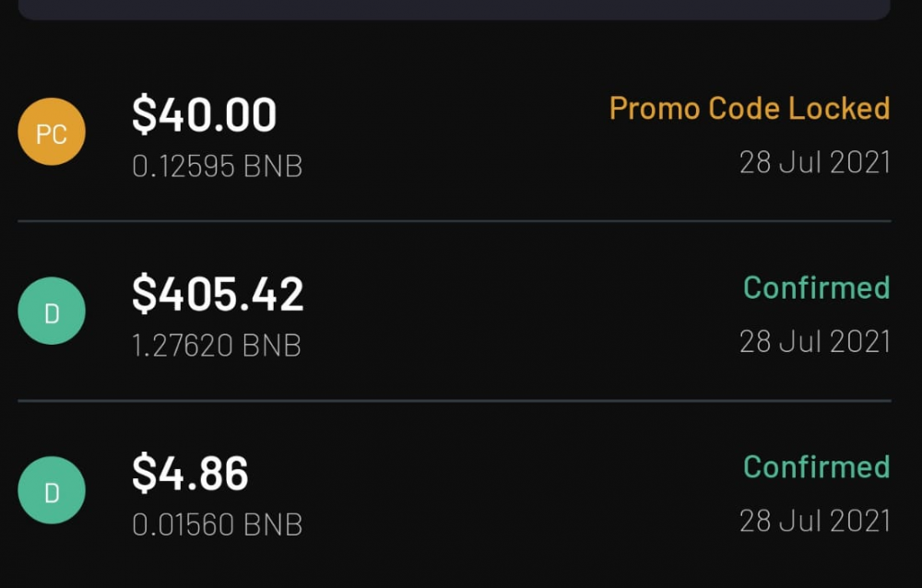Select the 0.01560 BNB amount text
The height and width of the screenshot is (588, 922).
[x=218, y=525]
